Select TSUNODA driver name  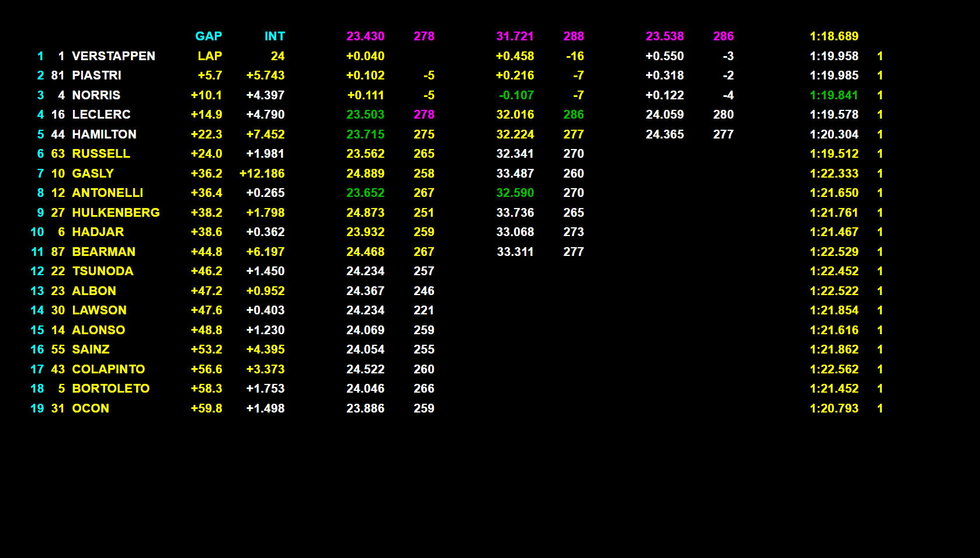pos(103,271)
